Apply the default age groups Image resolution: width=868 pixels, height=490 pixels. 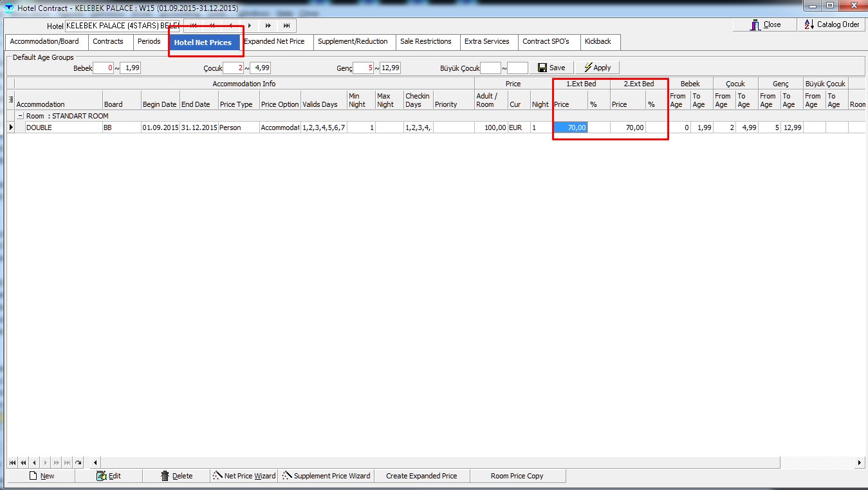point(596,68)
